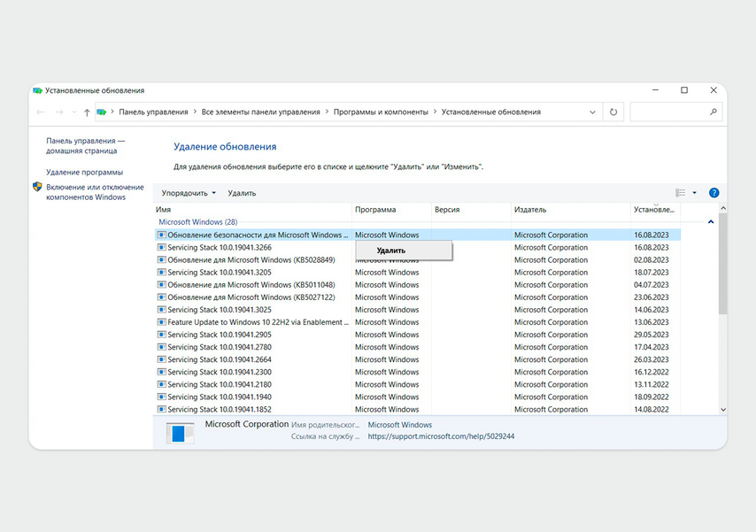Click the address bar control panel icon

coord(101,112)
